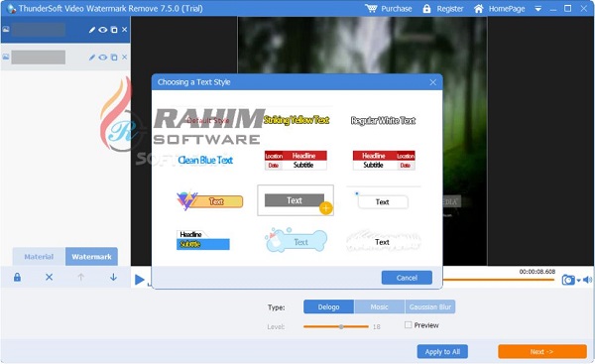The image size is (595, 364).
Task: Click the Purchase cart icon
Action: [371, 8]
